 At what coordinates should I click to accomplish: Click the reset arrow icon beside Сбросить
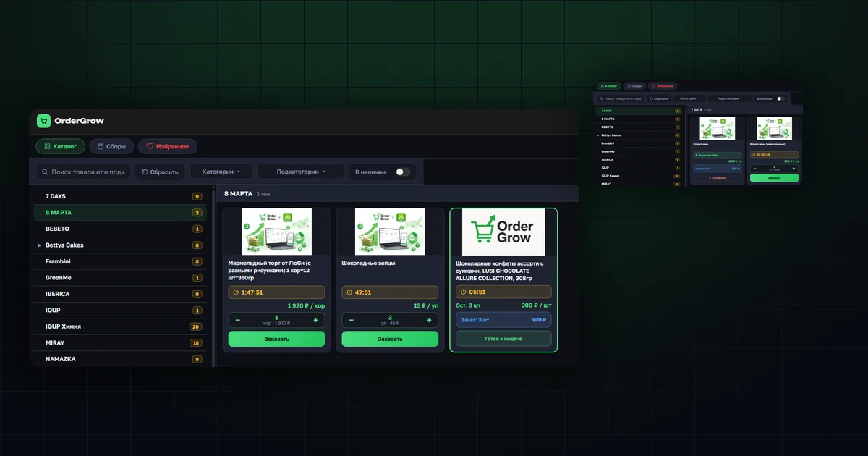click(145, 172)
